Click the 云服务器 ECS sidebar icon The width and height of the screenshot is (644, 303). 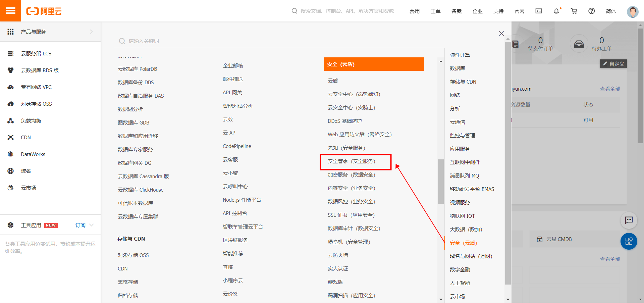click(x=11, y=53)
